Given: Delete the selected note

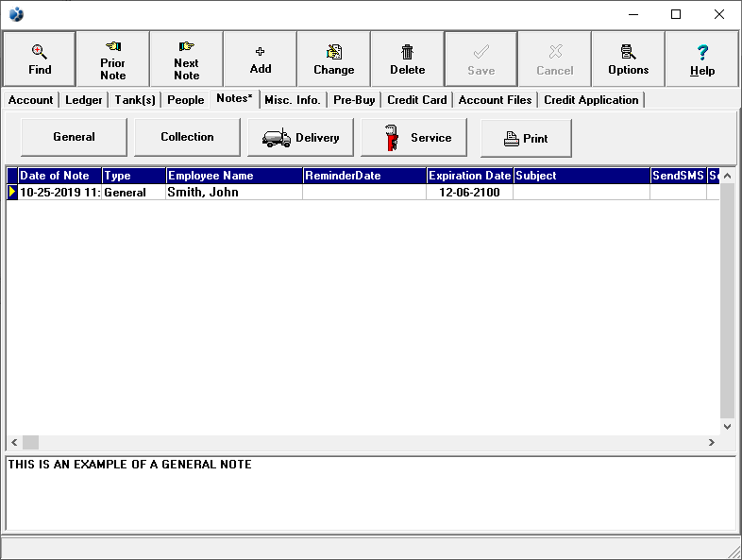Looking at the screenshot, I should (407, 59).
